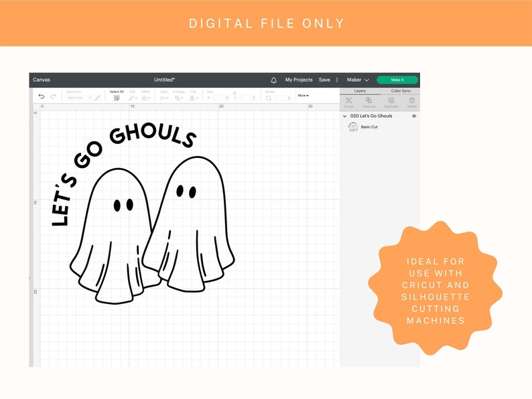Click the Ungroup layers icon
This screenshot has width=532, height=399.
pyautogui.click(x=369, y=102)
